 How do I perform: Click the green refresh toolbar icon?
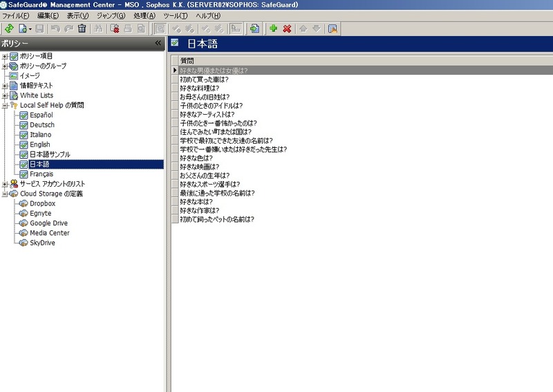pyautogui.click(x=9, y=28)
